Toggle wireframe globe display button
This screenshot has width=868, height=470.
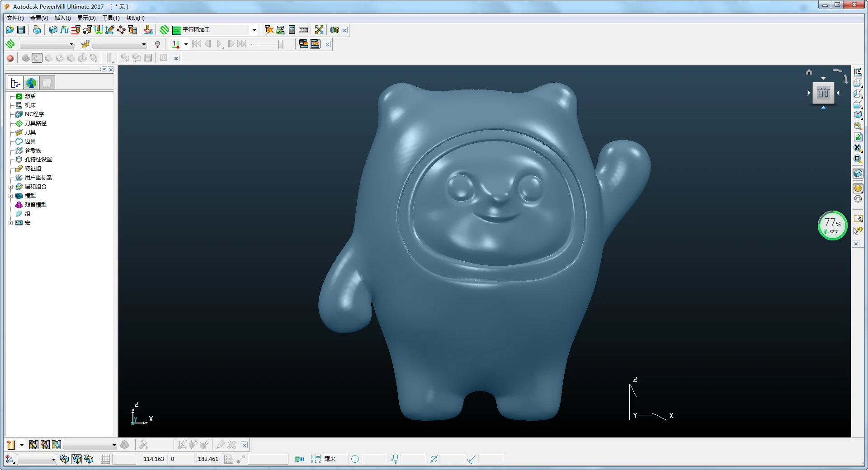858,199
